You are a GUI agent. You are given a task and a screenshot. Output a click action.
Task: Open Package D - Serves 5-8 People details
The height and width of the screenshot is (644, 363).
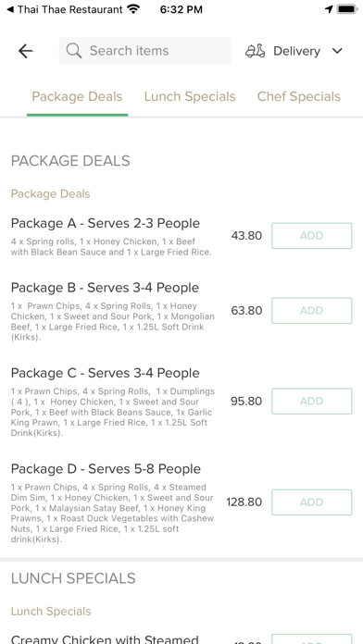click(106, 468)
